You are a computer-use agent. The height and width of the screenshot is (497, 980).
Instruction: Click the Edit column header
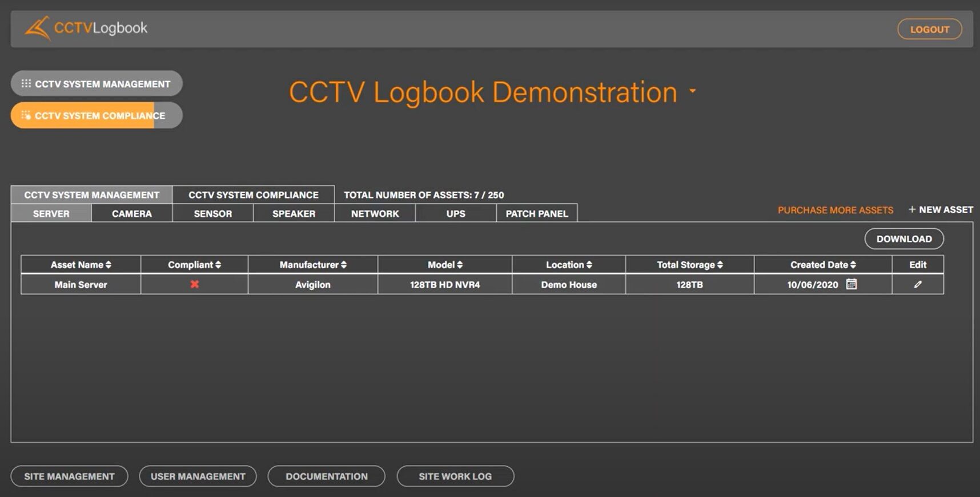pyautogui.click(x=918, y=265)
